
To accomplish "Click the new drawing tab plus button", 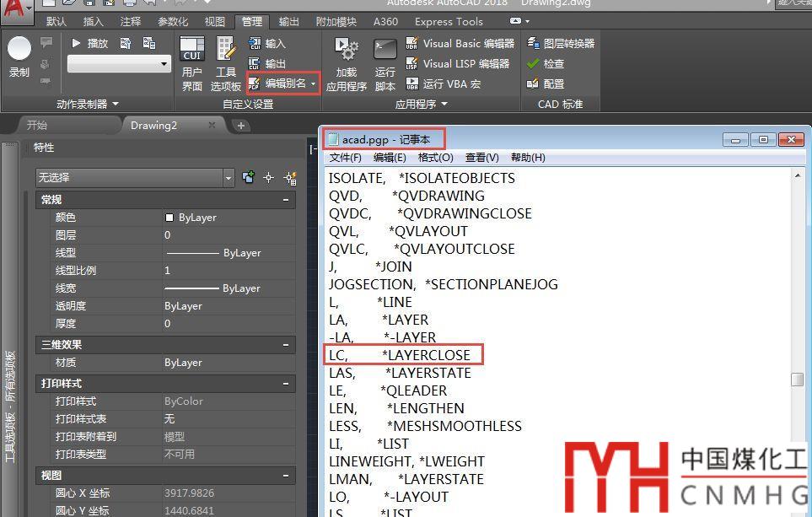I will click(241, 126).
